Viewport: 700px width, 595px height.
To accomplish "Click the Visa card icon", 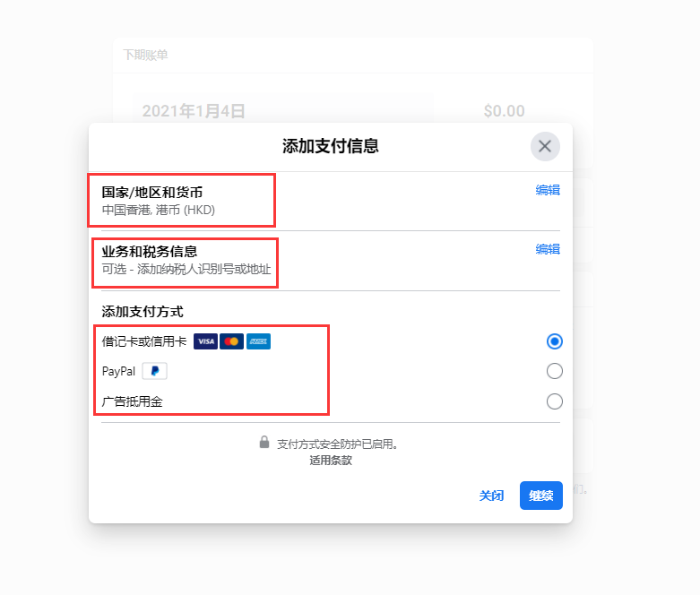I will click(205, 341).
